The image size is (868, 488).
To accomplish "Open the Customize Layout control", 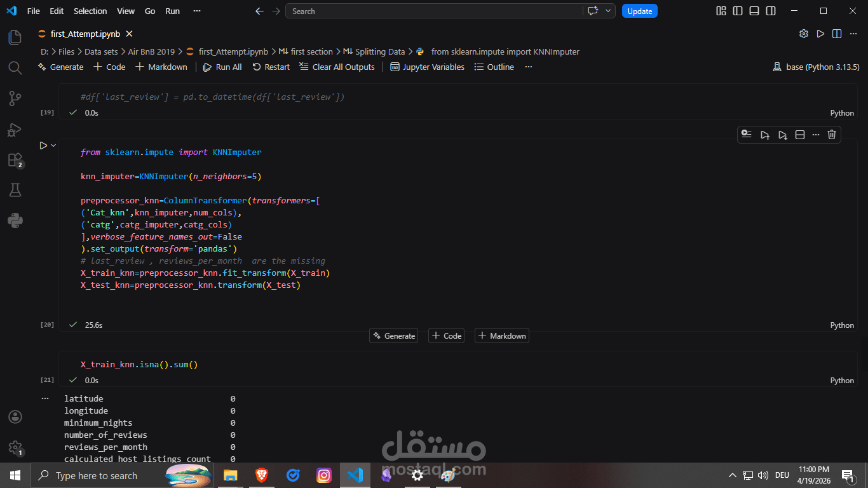I will 721,11.
